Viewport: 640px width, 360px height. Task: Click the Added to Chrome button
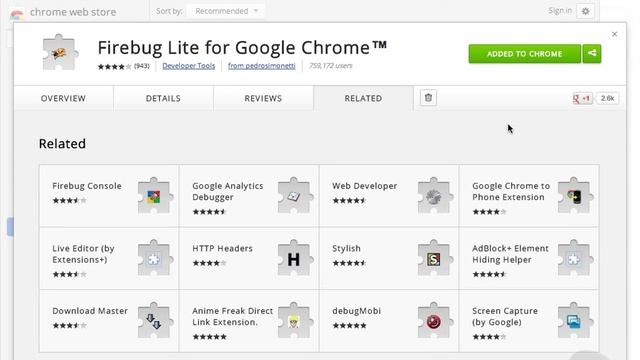click(x=524, y=53)
